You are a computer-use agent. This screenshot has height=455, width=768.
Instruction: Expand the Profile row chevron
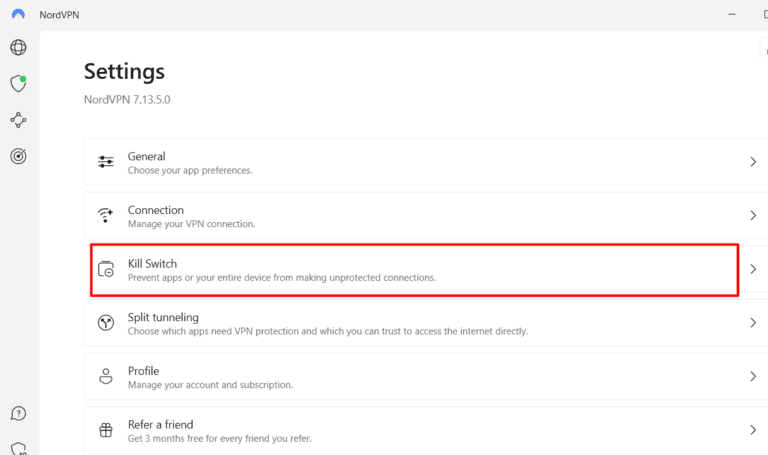click(753, 377)
